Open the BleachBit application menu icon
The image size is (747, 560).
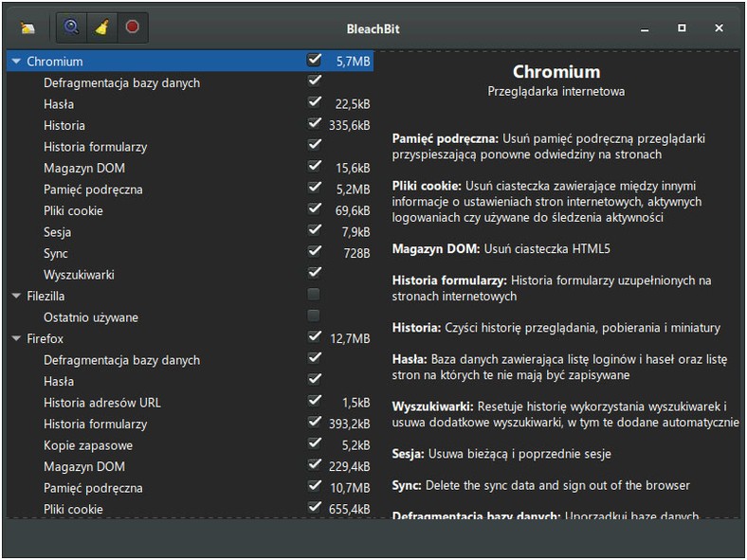(28, 27)
